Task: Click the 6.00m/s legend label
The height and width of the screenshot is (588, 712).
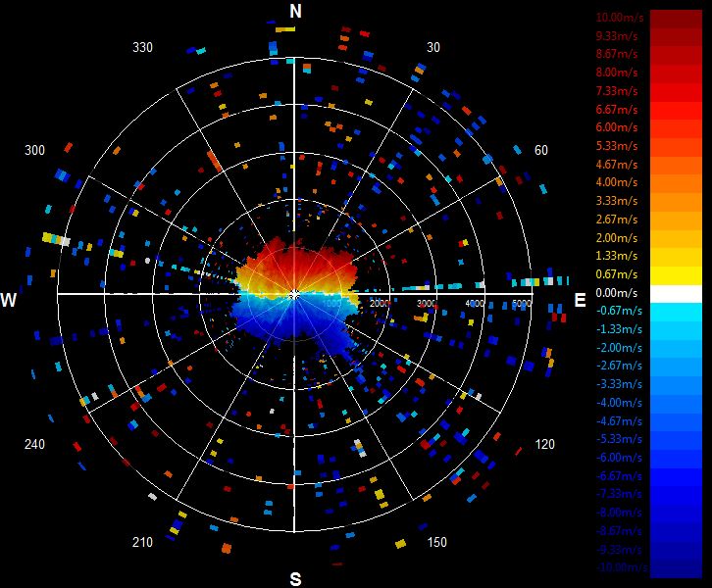Action: coord(617,127)
